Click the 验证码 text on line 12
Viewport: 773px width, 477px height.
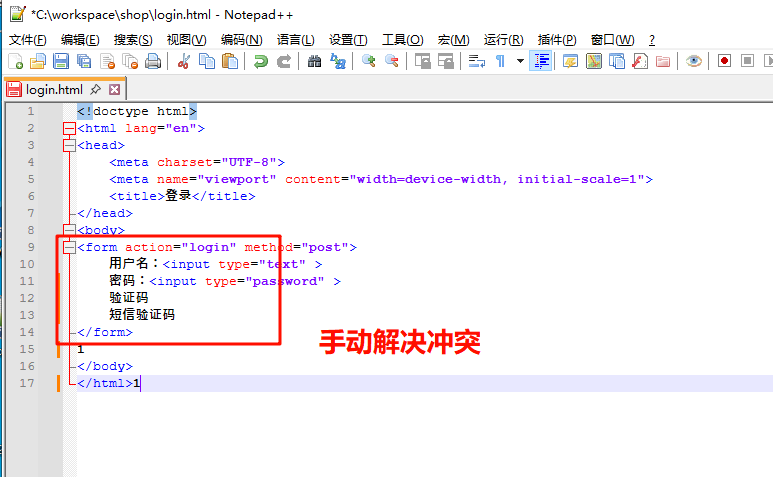129,298
